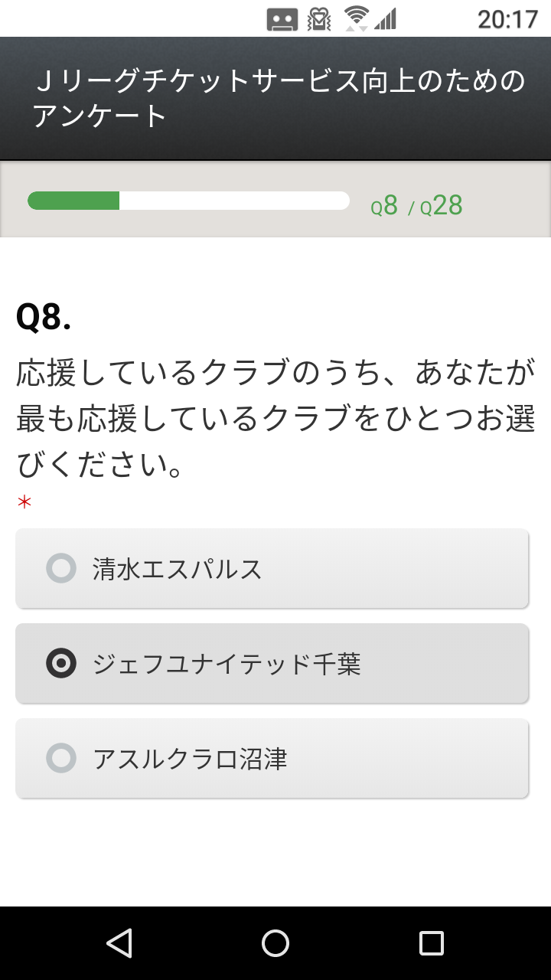
Task: Tap the Android back navigation button
Action: coord(119,943)
